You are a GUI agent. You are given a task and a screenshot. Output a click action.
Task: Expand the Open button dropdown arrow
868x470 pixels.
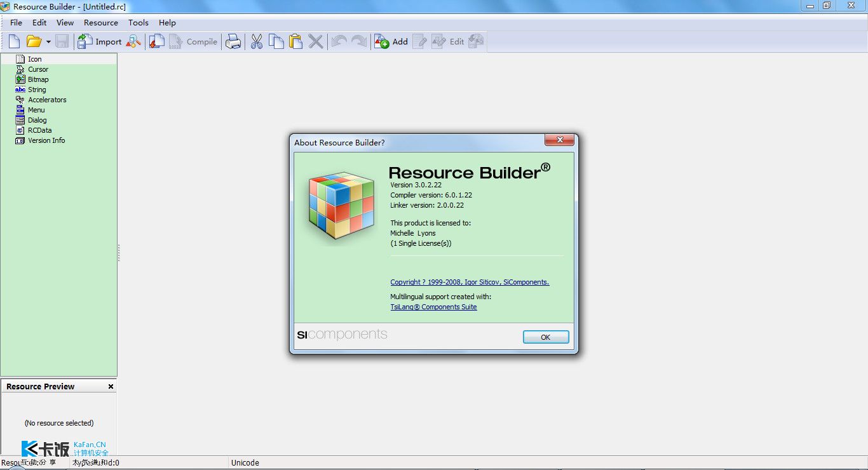48,42
